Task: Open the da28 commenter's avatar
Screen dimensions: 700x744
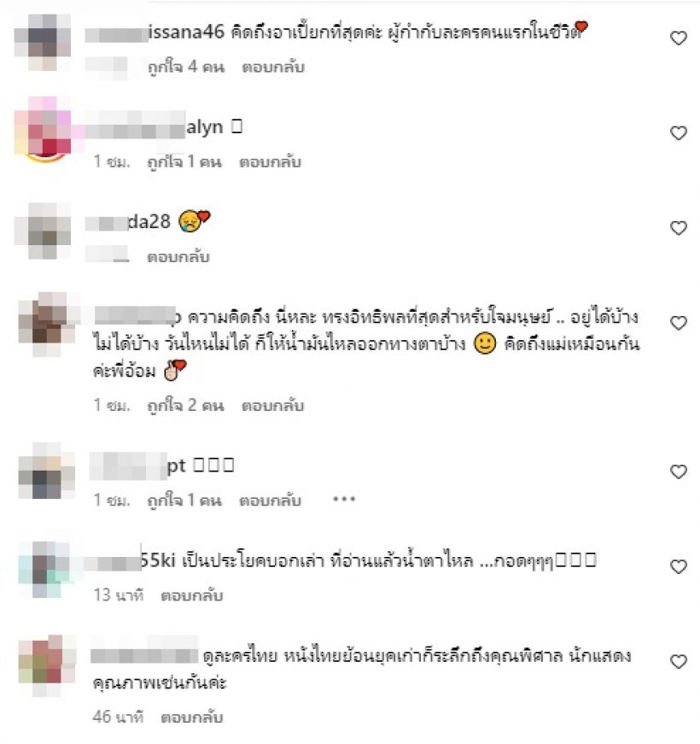Action: 43,231
